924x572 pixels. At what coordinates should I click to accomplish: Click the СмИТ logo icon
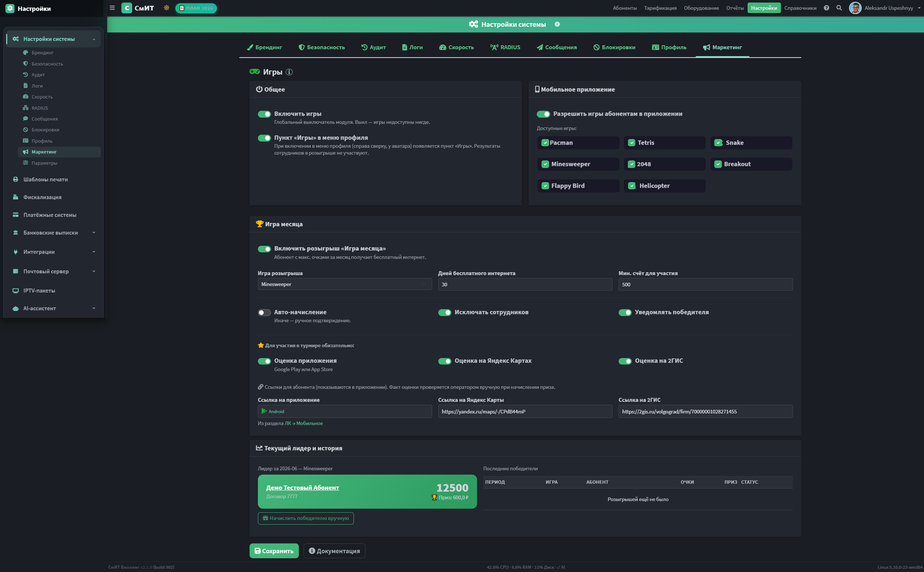(x=127, y=8)
